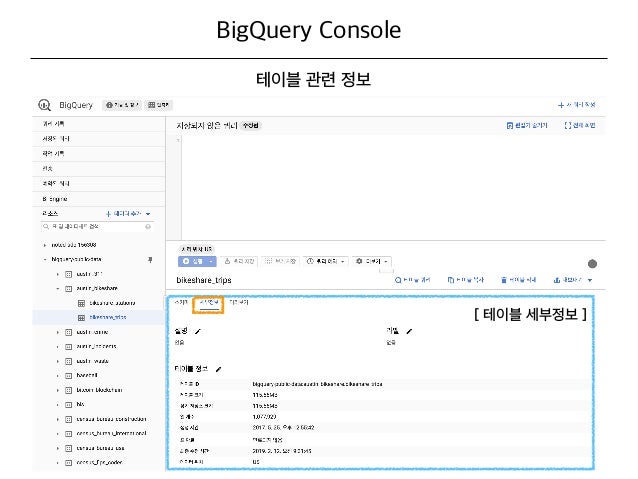Edit description with pencil icon
Screen dimensions: 638x479
(x=198, y=331)
